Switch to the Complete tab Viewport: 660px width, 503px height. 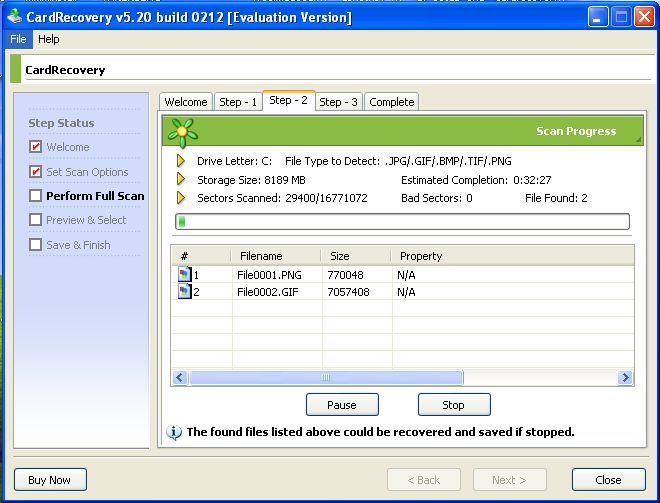coord(391,102)
